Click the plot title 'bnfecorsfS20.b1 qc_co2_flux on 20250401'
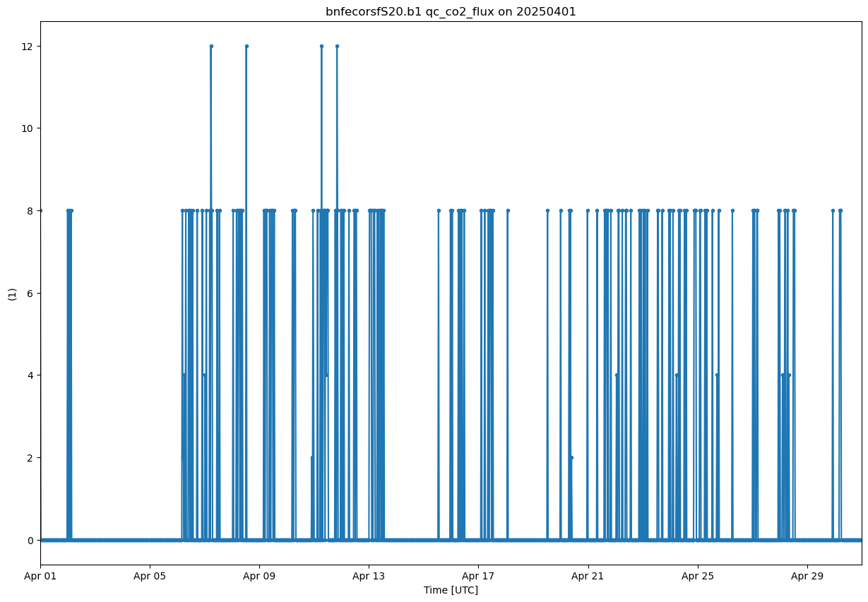The image size is (868, 602). (x=451, y=11)
